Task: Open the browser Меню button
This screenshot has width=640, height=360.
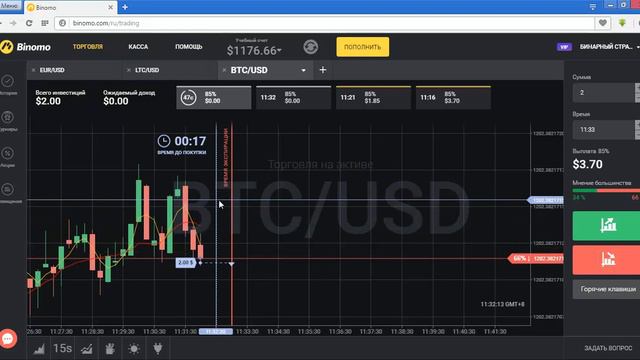Action: [x=10, y=6]
